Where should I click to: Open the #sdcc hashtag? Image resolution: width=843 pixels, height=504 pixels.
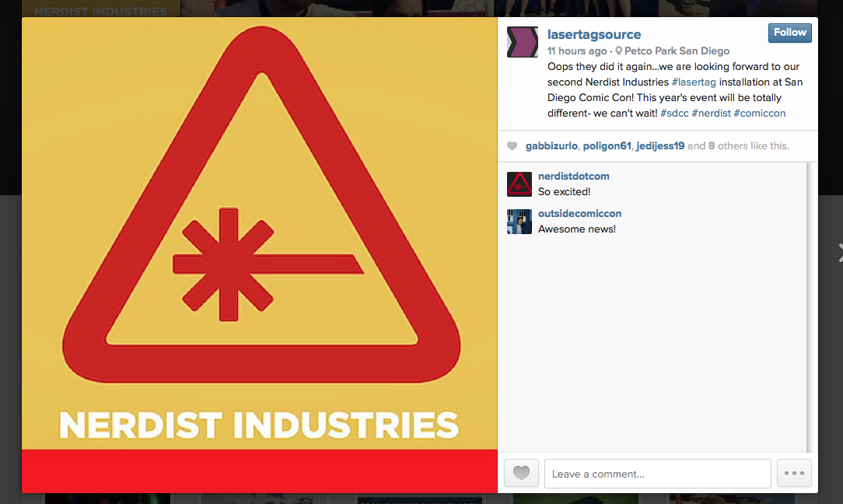click(x=674, y=114)
